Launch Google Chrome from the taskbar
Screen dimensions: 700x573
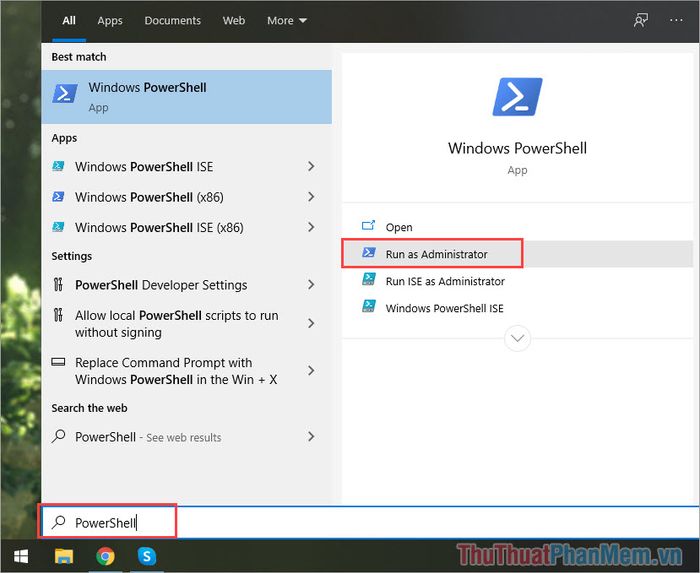(105, 555)
